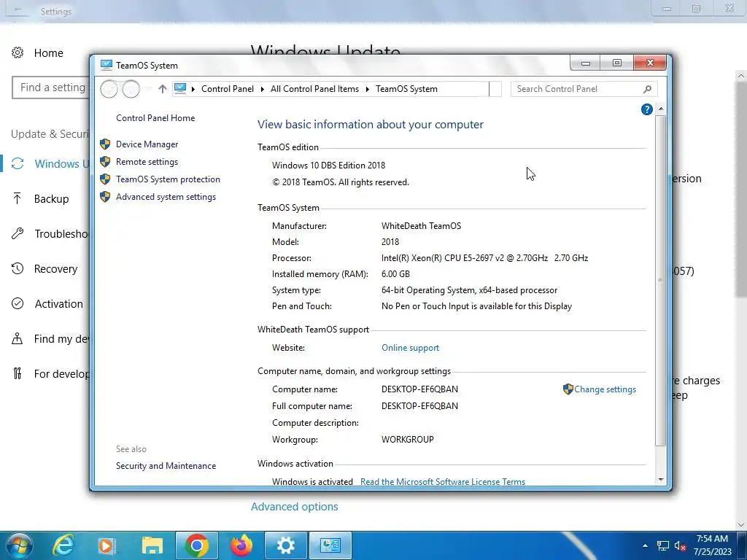Click the network tray icon

coord(662,546)
